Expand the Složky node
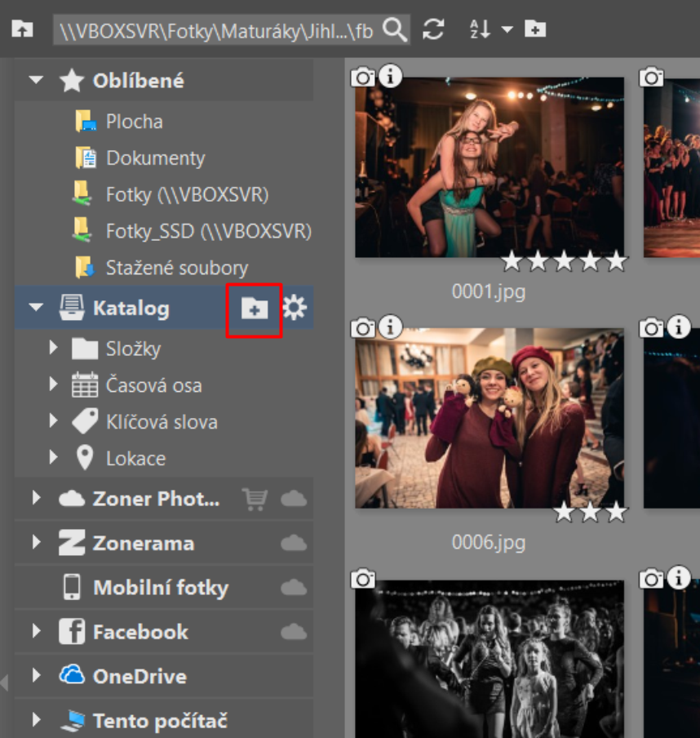Screen dimensions: 700x738 53,347
